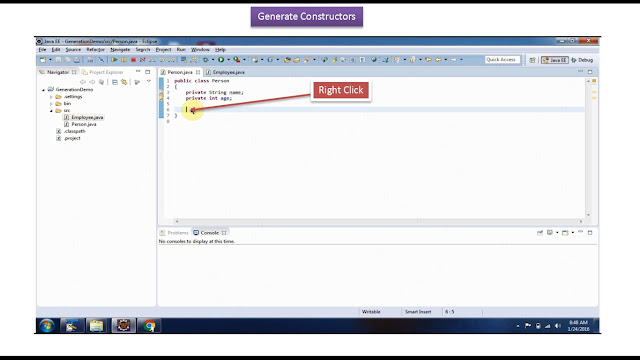Click the red Disconnect icon

pos(142,60)
